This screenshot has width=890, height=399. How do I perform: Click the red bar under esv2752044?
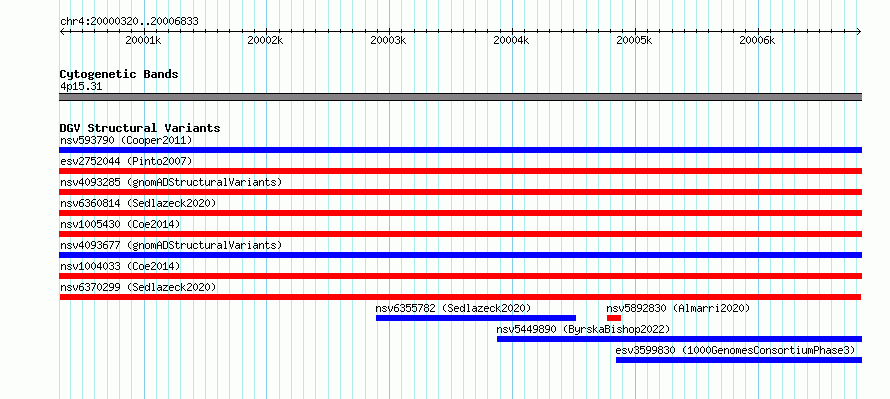click(460, 171)
